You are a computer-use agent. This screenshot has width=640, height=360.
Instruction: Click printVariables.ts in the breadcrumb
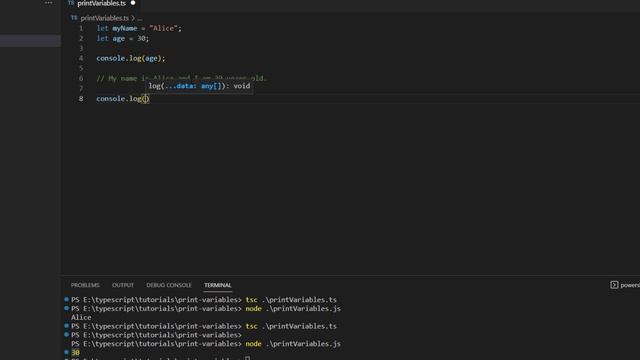tap(104, 18)
